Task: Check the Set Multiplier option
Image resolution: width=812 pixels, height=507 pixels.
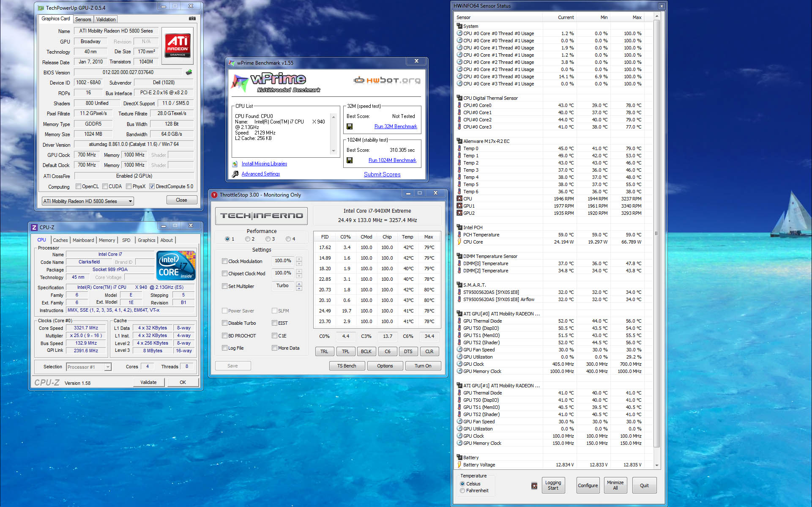Action: pos(225,286)
